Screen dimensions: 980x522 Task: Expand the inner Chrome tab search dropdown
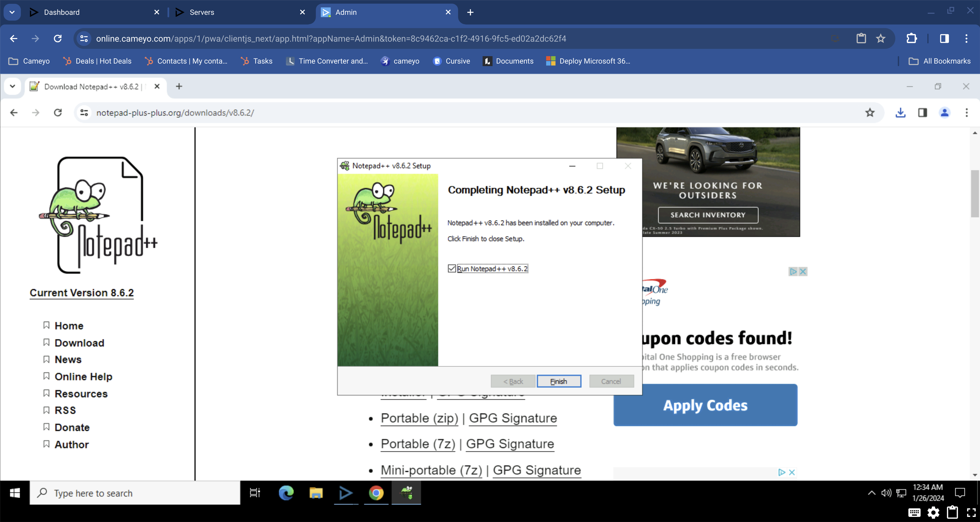coord(12,86)
